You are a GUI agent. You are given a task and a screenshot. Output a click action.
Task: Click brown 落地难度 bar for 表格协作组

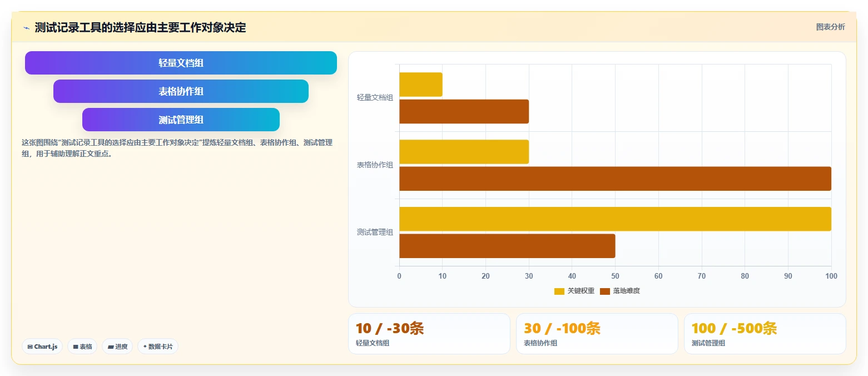coord(615,179)
